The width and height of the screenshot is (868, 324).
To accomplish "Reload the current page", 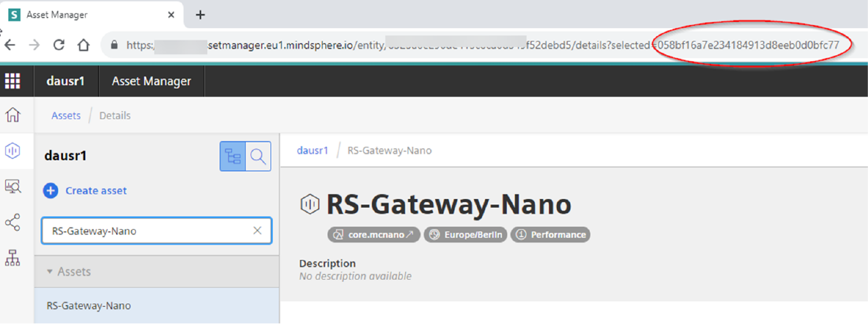I will [59, 45].
